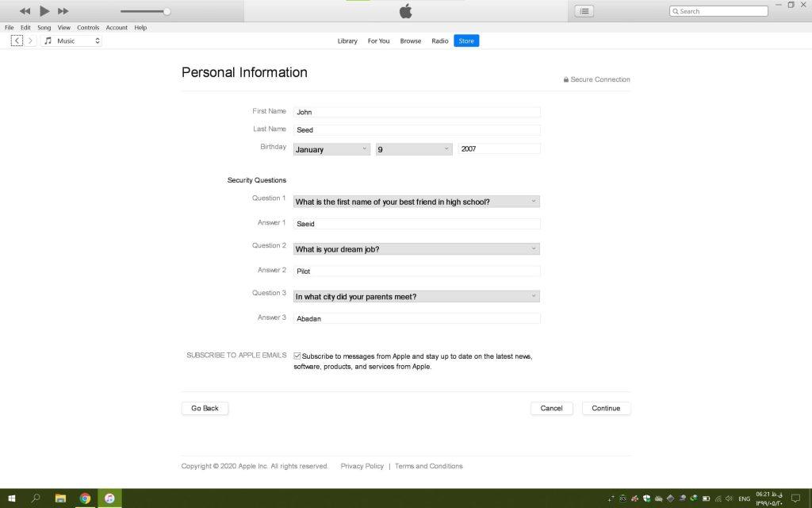Uncheck Subscribe to Apple emails checkbox
812x508 pixels.
297,356
